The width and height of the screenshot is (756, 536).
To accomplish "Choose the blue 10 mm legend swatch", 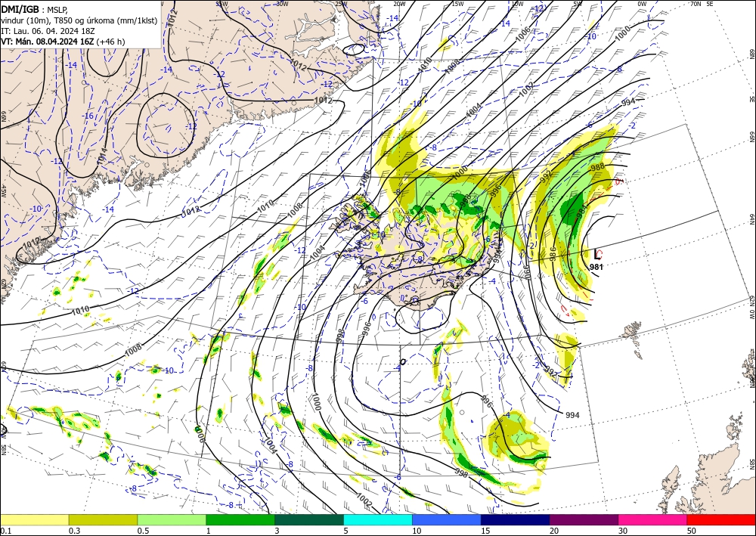I will pos(447,519).
